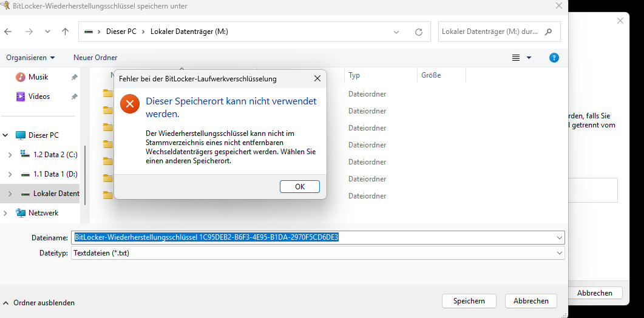
Task: Close the save dialog window
Action: pos(559,5)
